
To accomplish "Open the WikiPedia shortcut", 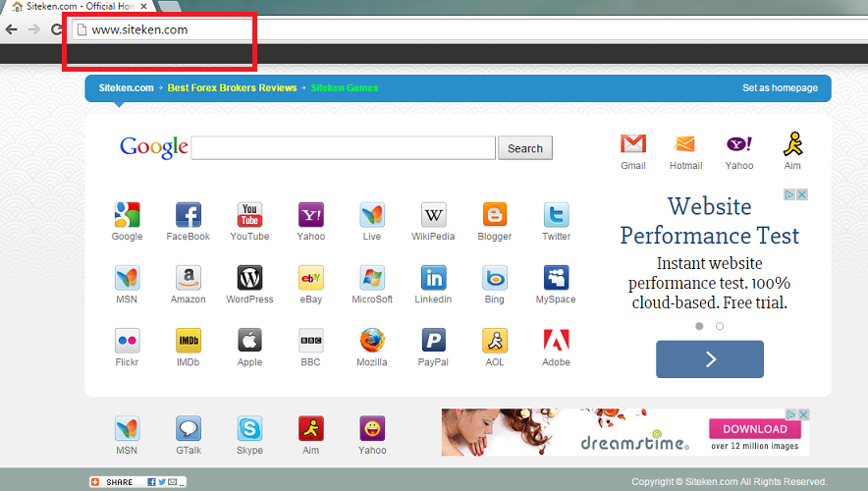I will click(x=433, y=215).
